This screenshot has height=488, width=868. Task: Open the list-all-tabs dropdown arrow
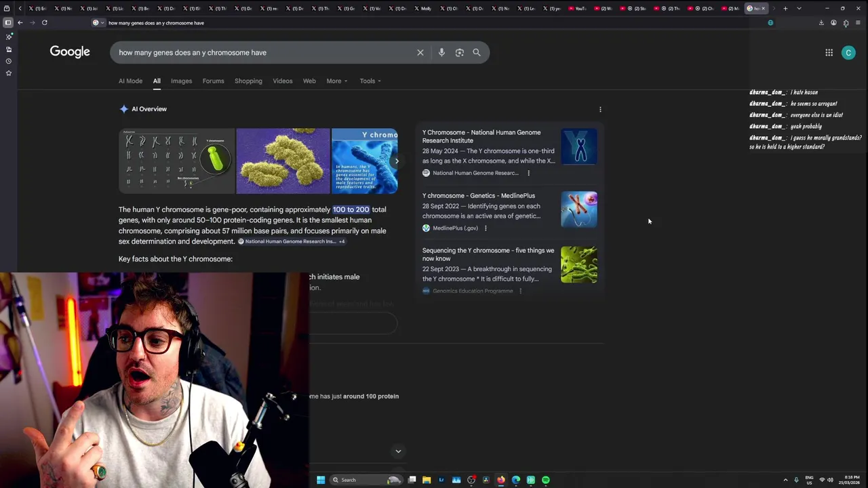[x=799, y=8]
